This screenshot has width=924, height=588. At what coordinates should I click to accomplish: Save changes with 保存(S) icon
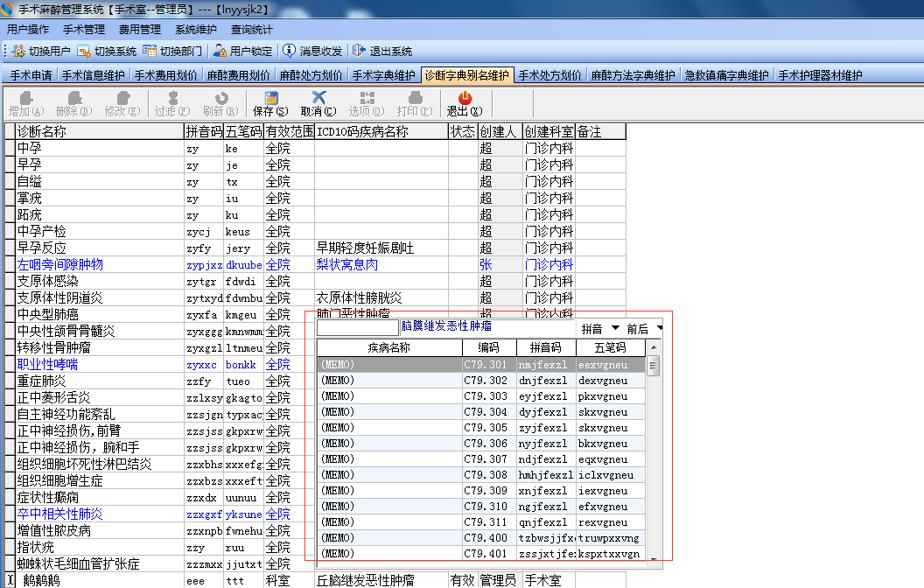click(271, 98)
